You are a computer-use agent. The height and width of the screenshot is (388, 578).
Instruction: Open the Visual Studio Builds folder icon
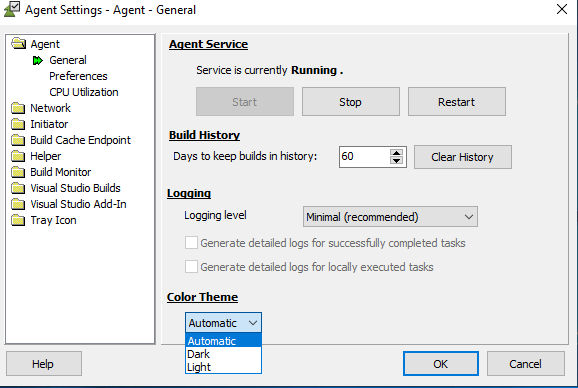tap(18, 188)
